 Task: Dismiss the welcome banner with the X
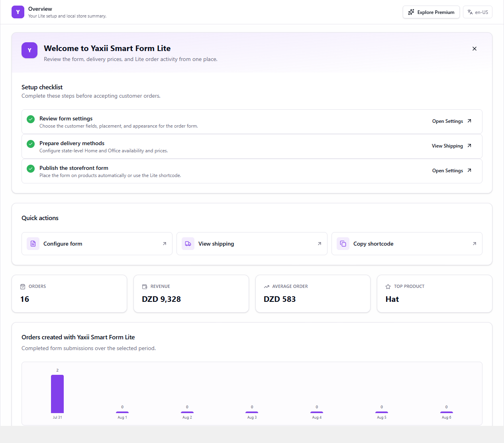pyautogui.click(x=475, y=49)
